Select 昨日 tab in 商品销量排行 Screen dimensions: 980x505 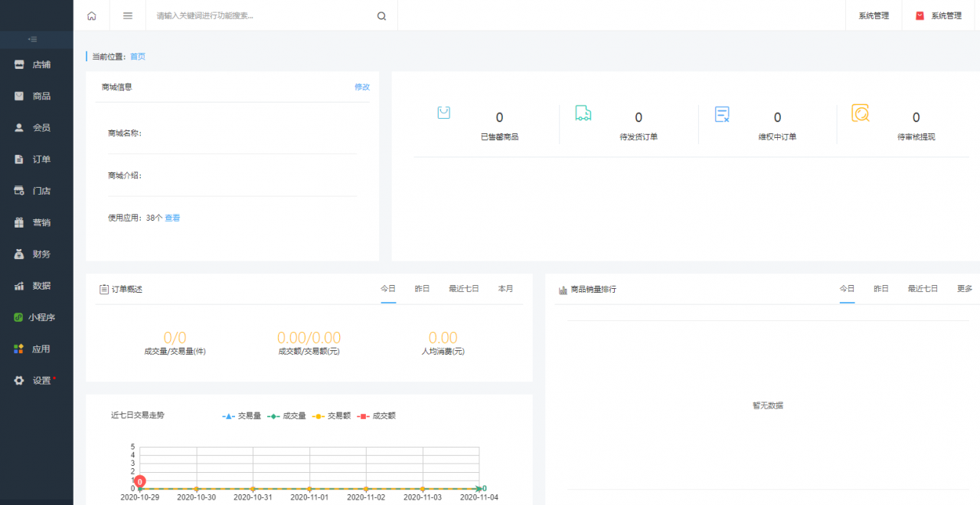881,289
